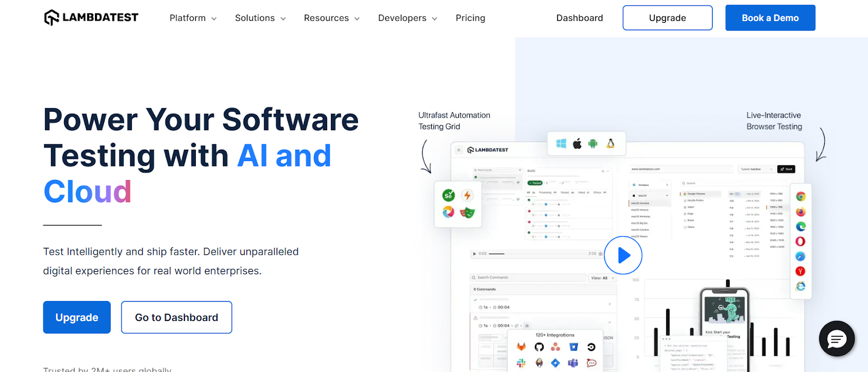The width and height of the screenshot is (868, 372).
Task: Open the View: All dropdown
Action: click(x=603, y=278)
